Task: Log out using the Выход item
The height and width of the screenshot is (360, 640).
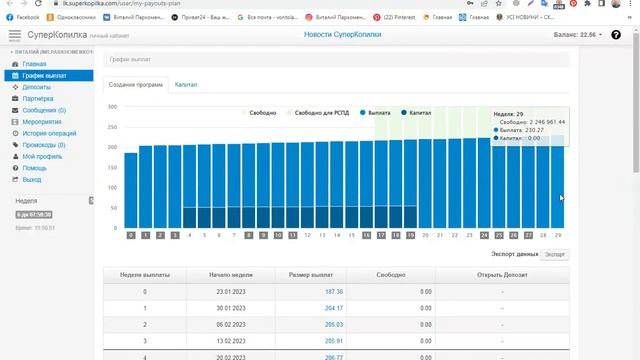Action: tap(31, 180)
